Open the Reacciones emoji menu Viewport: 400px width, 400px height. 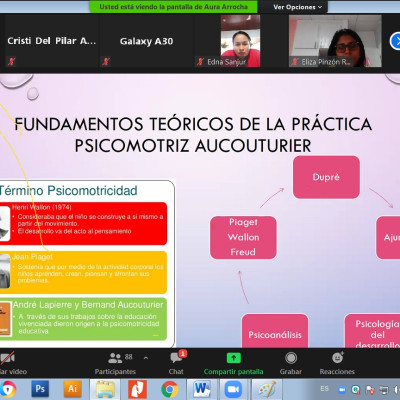337,363
